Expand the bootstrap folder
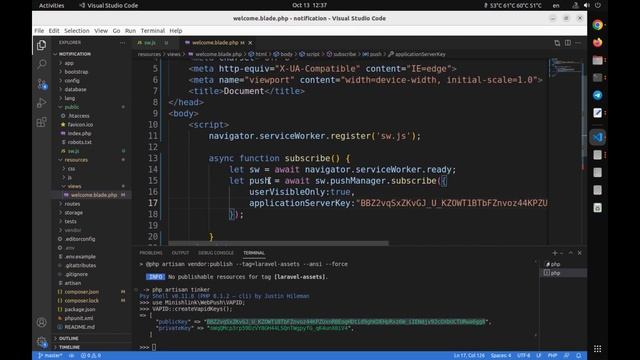 click(x=92, y=72)
